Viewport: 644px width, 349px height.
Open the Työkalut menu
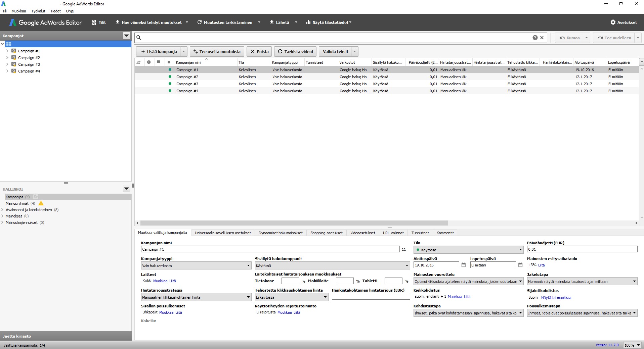tap(38, 11)
